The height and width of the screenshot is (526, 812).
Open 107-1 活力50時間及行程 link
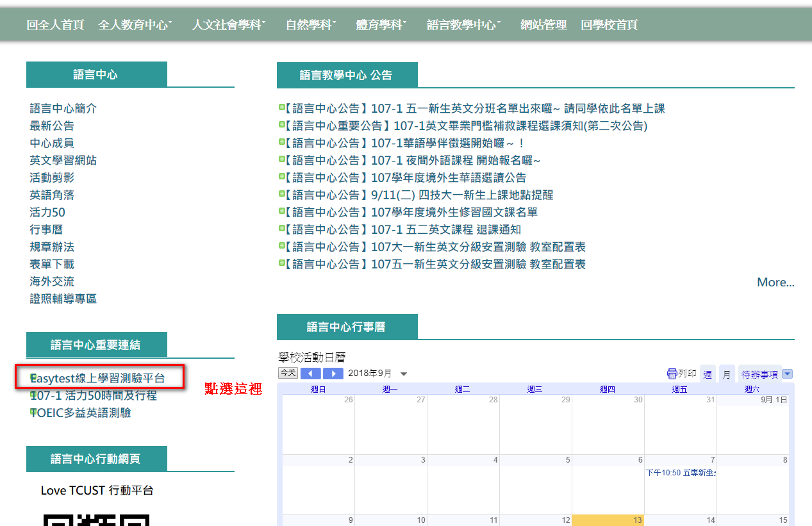94,396
